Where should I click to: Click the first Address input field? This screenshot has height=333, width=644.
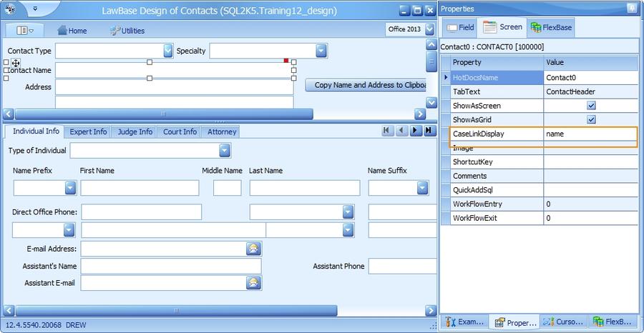174,87
